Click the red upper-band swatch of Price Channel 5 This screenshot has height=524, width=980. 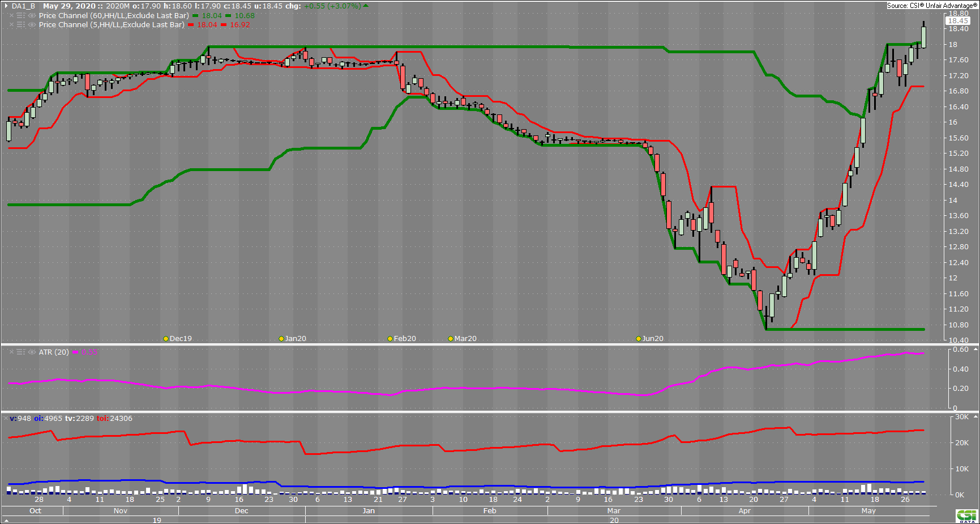pos(191,25)
